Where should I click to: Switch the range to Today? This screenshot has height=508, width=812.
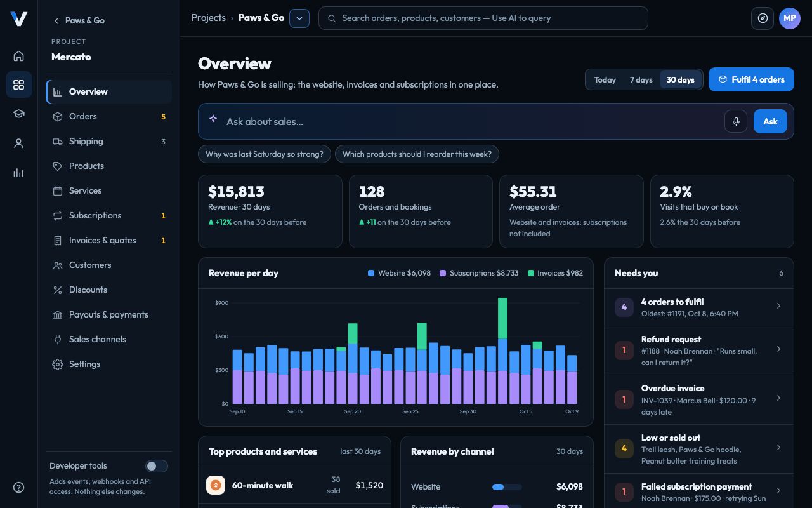(605, 79)
